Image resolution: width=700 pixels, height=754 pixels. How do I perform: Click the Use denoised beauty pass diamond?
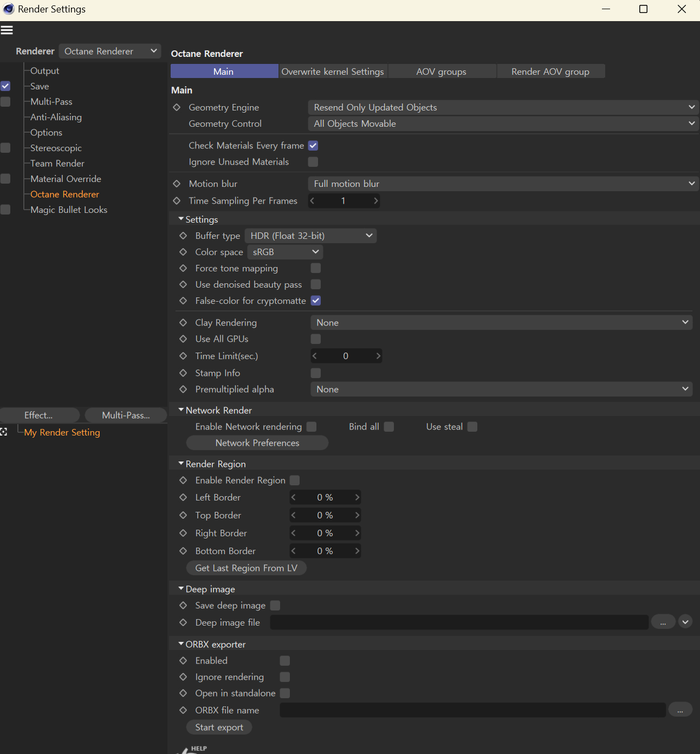coord(183,284)
